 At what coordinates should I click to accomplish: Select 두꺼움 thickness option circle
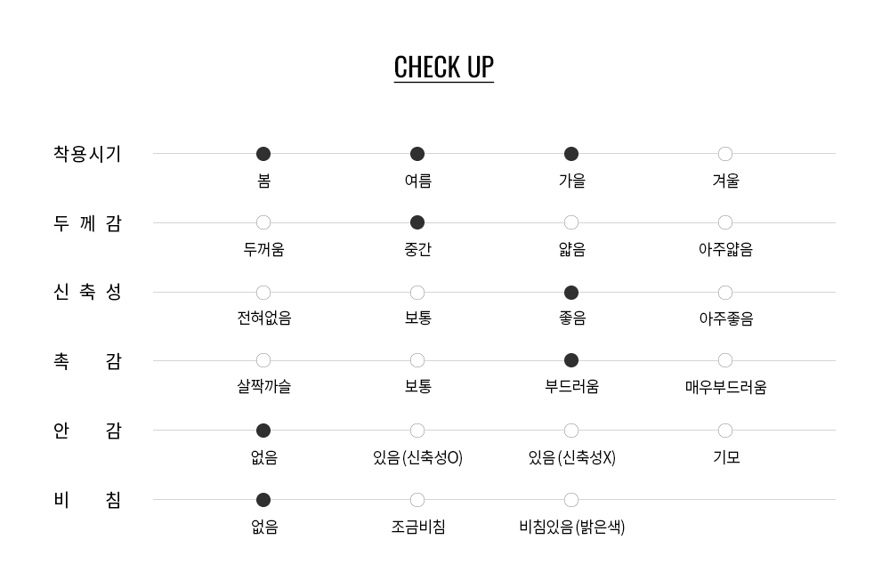(263, 222)
